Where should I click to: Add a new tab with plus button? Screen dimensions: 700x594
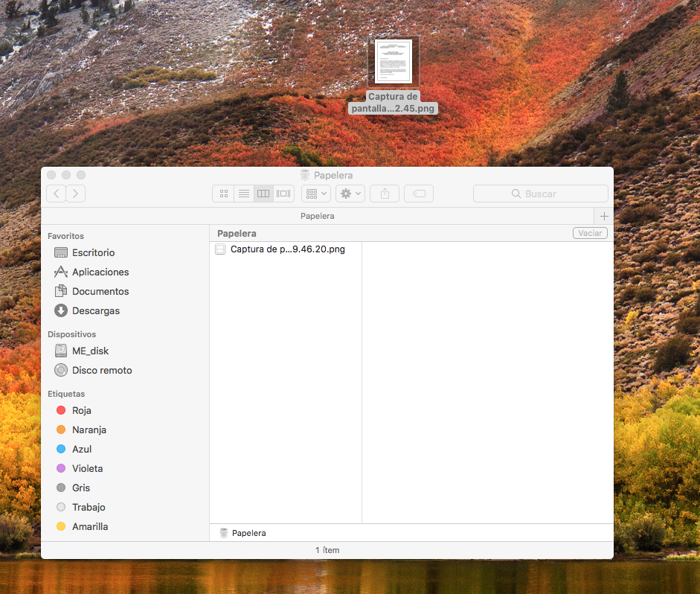pyautogui.click(x=604, y=216)
